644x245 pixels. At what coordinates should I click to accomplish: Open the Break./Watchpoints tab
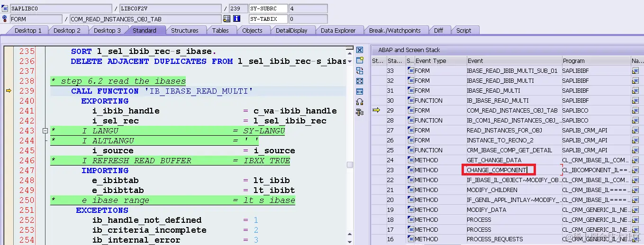tap(395, 30)
